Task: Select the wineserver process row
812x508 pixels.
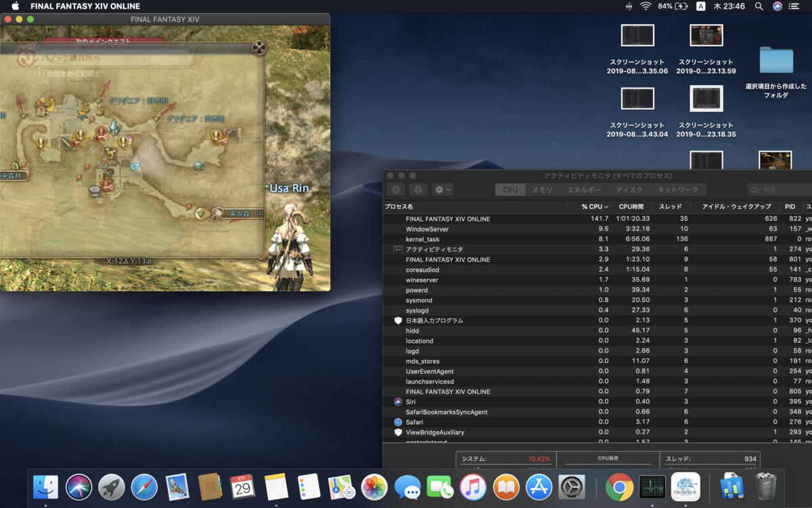Action: pos(597,280)
